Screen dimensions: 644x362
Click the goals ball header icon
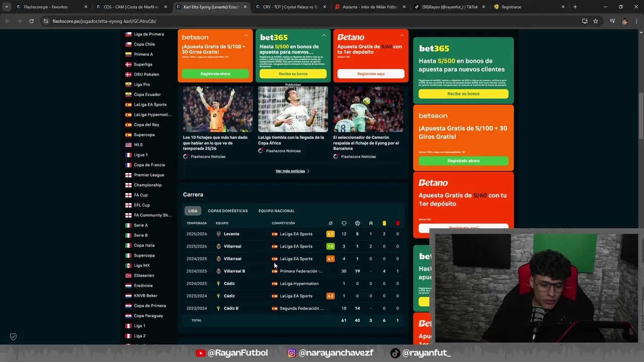[x=357, y=223]
